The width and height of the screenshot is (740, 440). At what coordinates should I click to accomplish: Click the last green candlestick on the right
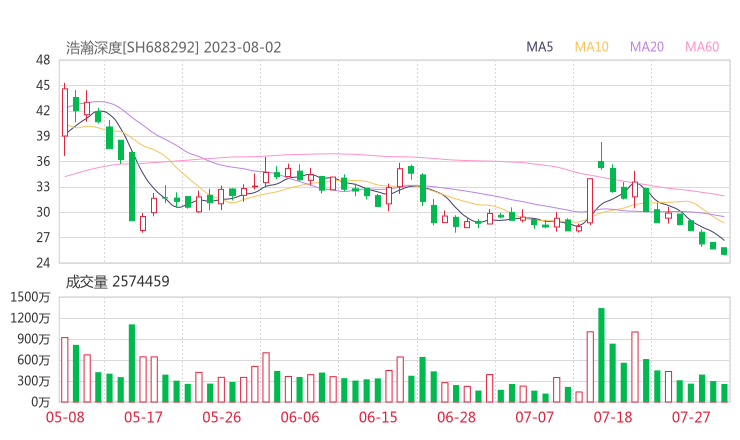[x=724, y=251]
